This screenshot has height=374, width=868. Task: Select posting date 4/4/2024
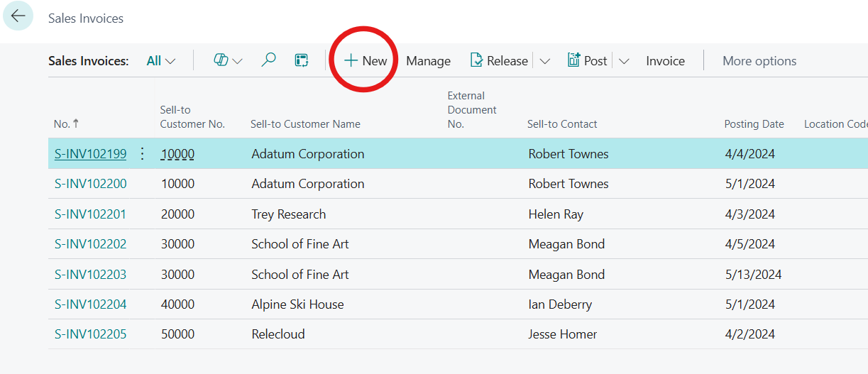coord(749,154)
